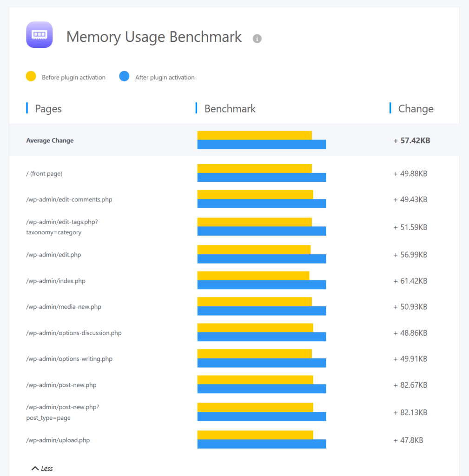Open /wp-admin/upload.php page entry

(58, 440)
